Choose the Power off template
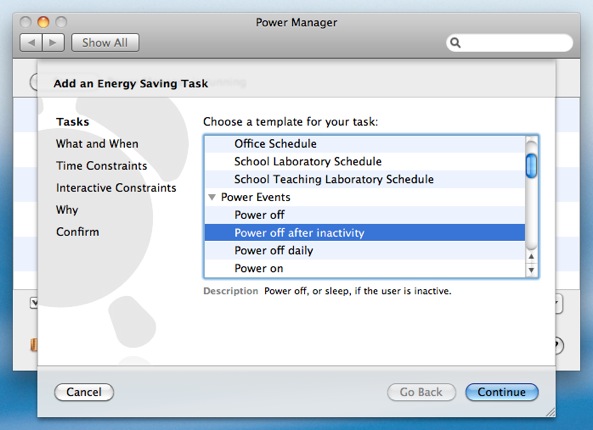593x430 pixels. click(x=365, y=215)
